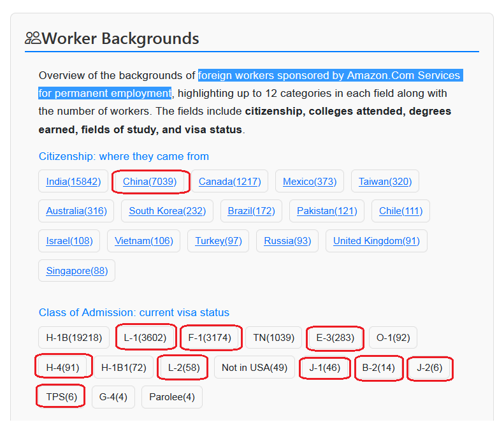The height and width of the screenshot is (434, 504).
Task: Select the H-4(91) visa tag
Action: 62,367
